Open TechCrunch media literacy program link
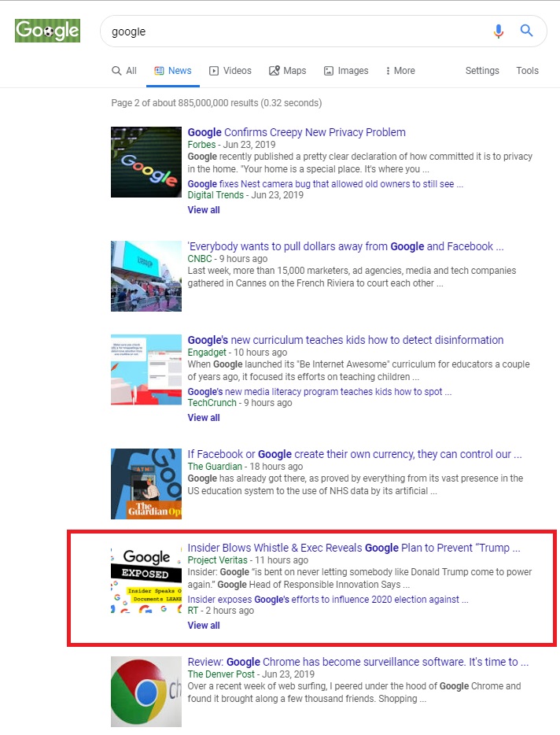This screenshot has height=735, width=560. coord(319,391)
